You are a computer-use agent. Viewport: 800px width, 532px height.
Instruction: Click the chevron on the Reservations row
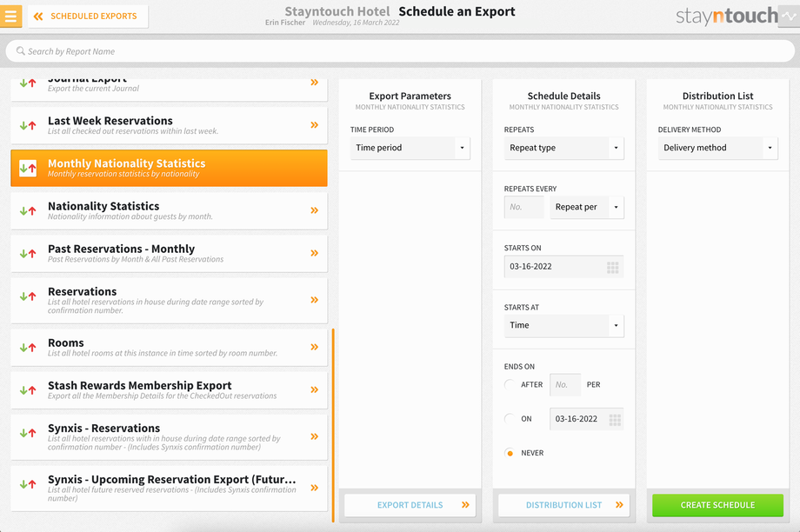coord(314,300)
